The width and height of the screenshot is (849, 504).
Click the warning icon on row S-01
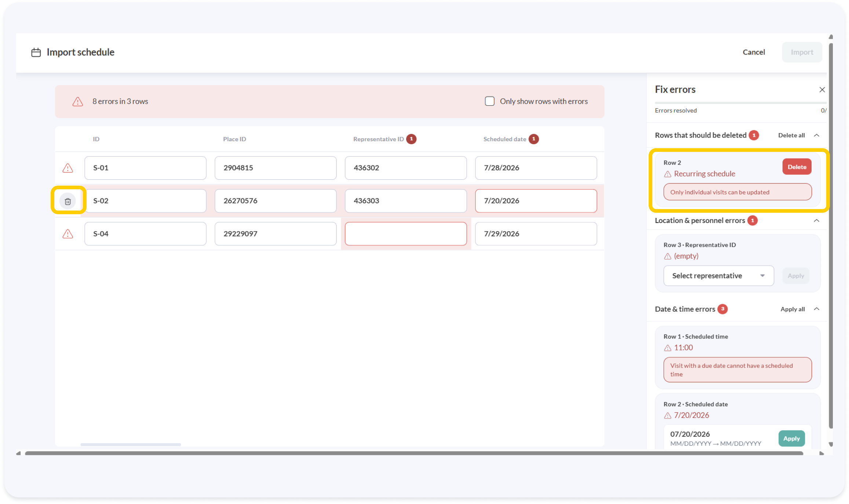pyautogui.click(x=68, y=168)
